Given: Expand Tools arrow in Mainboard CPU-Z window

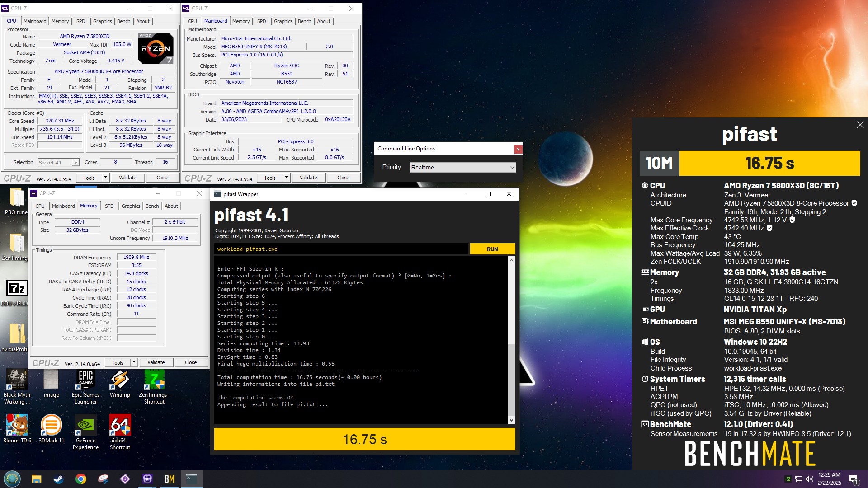Looking at the screenshot, I should coord(286,178).
